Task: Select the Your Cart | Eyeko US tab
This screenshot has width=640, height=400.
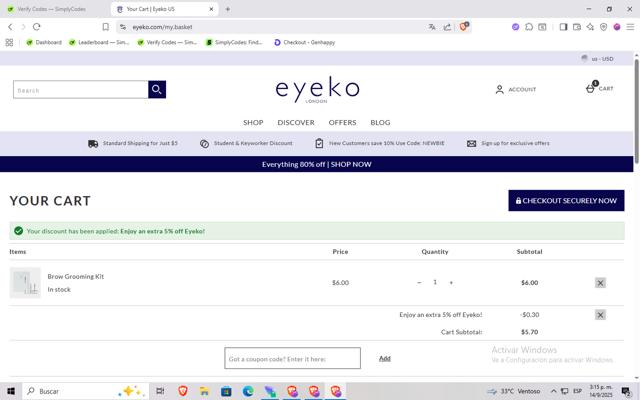Action: 164,9
